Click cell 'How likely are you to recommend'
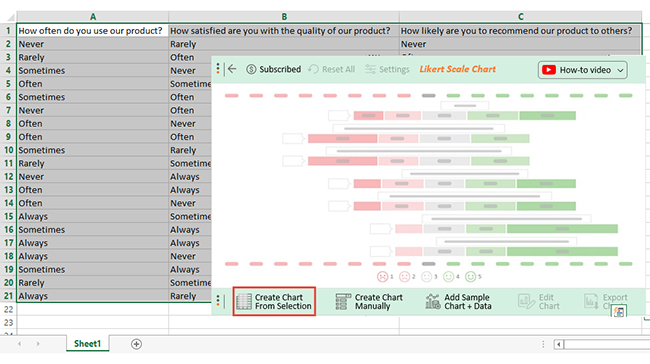Screen dimensions: 650x364 tap(520, 31)
